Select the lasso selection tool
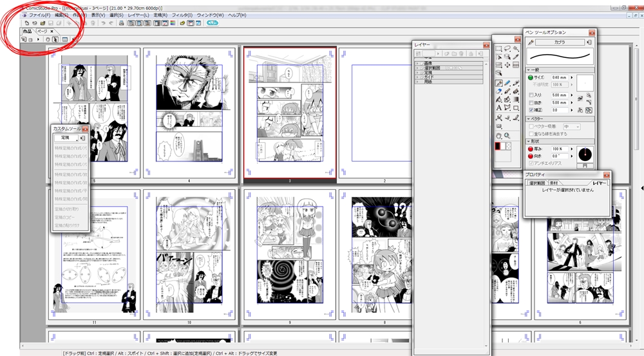Image resolution: width=644 pixels, height=356 pixels. click(x=507, y=48)
